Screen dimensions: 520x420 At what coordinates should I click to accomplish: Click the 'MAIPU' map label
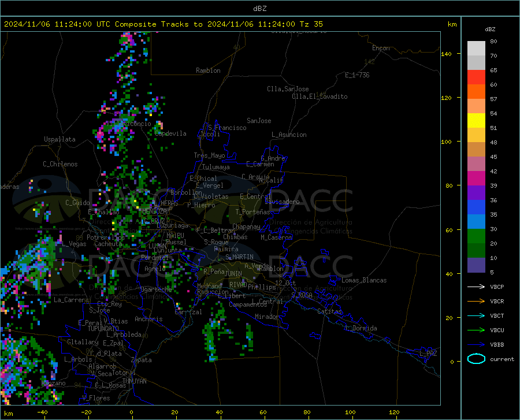point(175,235)
